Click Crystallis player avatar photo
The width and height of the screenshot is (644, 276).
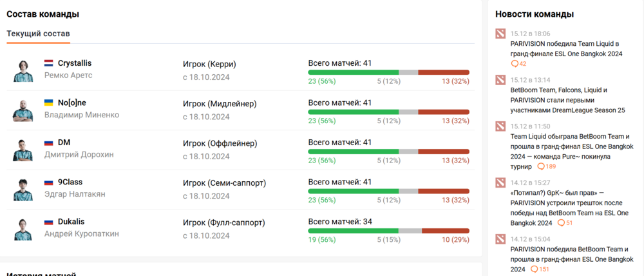pos(23,70)
